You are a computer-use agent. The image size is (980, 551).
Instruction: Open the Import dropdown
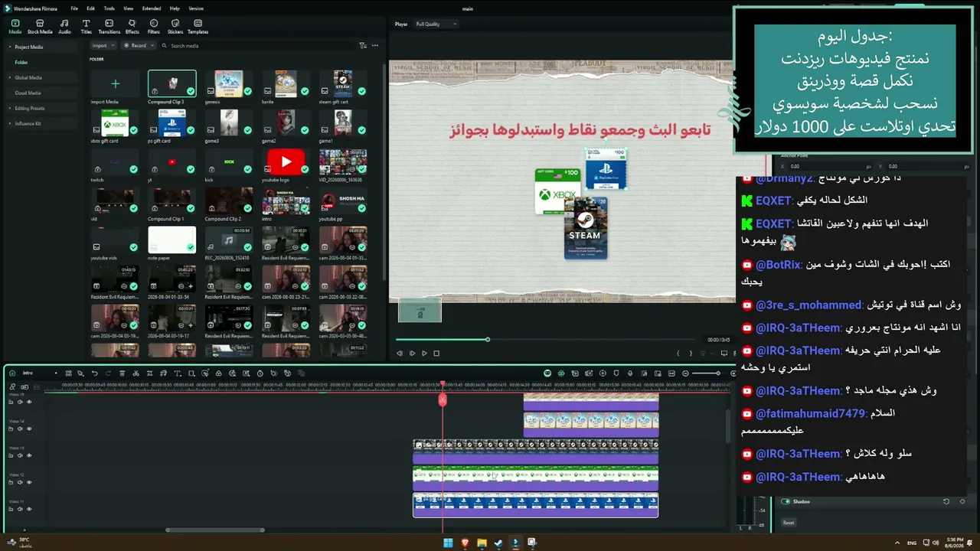[102, 46]
